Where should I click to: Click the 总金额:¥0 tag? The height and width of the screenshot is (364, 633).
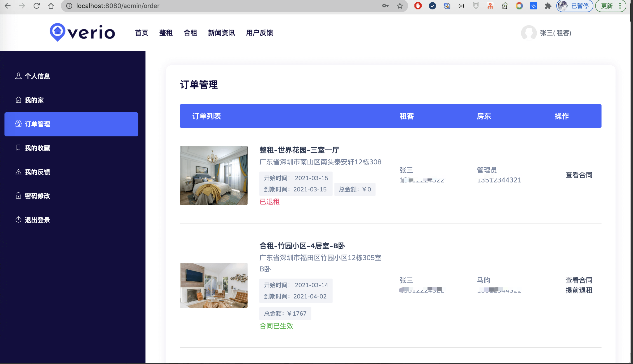point(355,189)
